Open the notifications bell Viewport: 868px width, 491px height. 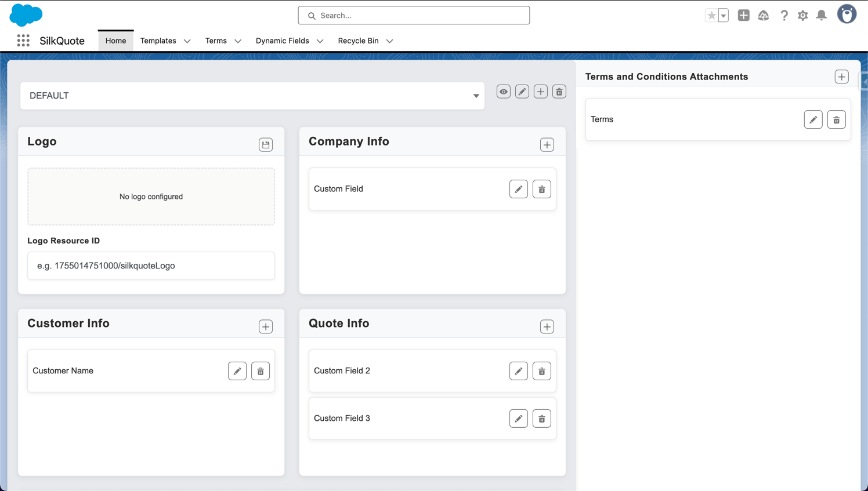(x=821, y=16)
